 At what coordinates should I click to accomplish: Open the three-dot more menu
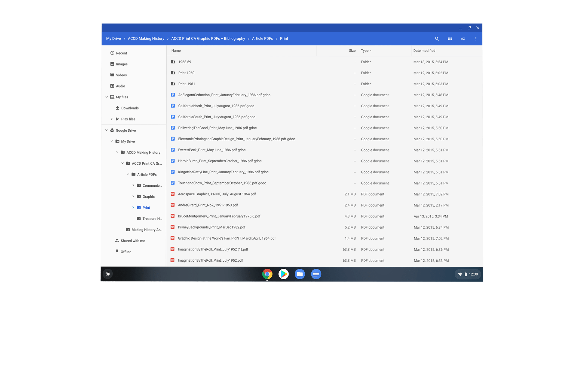(476, 39)
